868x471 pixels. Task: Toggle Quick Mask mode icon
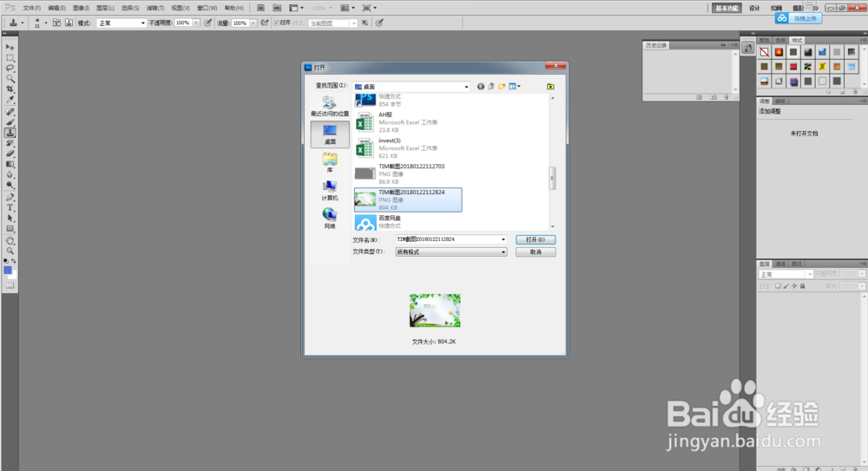(10, 285)
